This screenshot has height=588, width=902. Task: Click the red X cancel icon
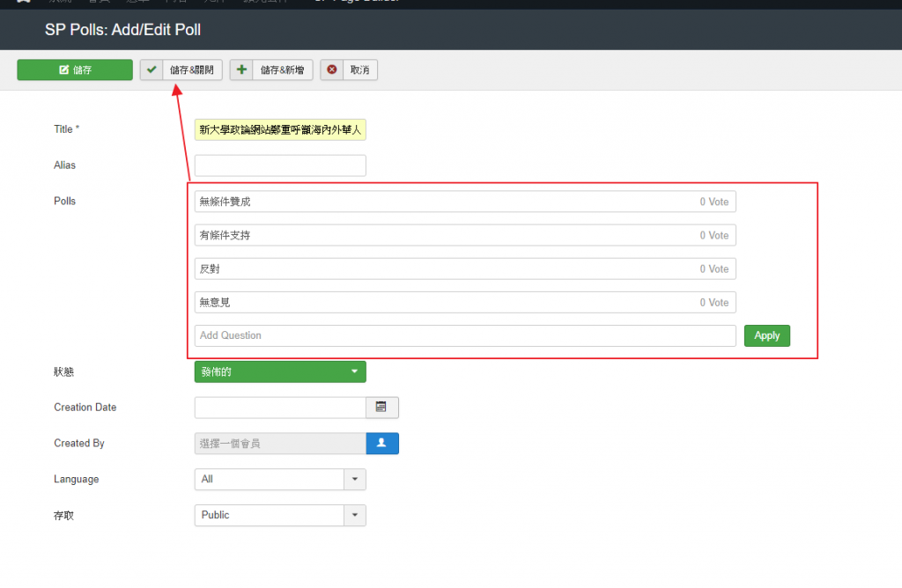click(x=332, y=70)
